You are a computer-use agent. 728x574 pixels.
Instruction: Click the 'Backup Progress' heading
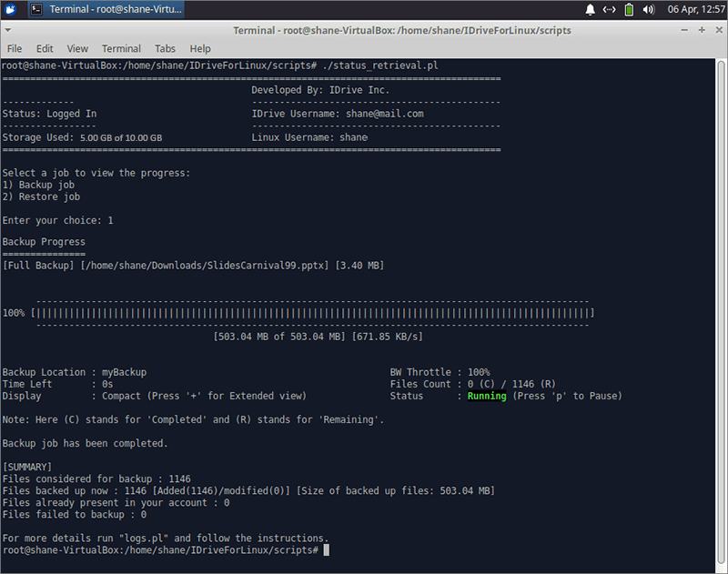pos(44,242)
